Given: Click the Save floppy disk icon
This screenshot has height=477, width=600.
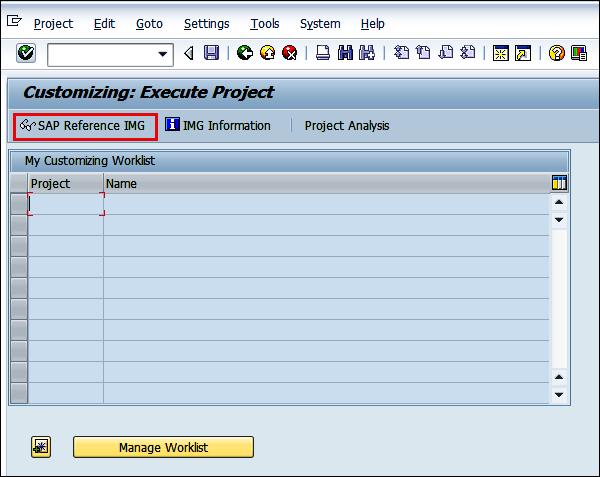Looking at the screenshot, I should coord(211,53).
